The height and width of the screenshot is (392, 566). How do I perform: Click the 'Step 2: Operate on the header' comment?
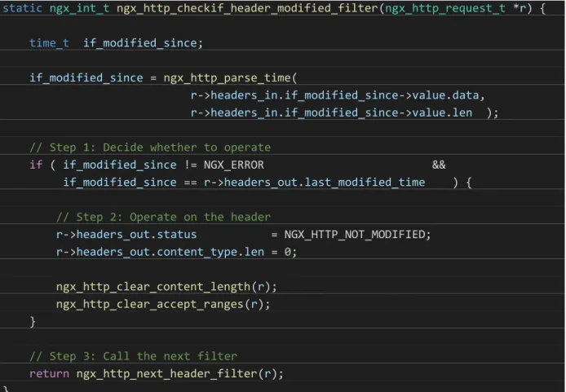pyautogui.click(x=163, y=217)
